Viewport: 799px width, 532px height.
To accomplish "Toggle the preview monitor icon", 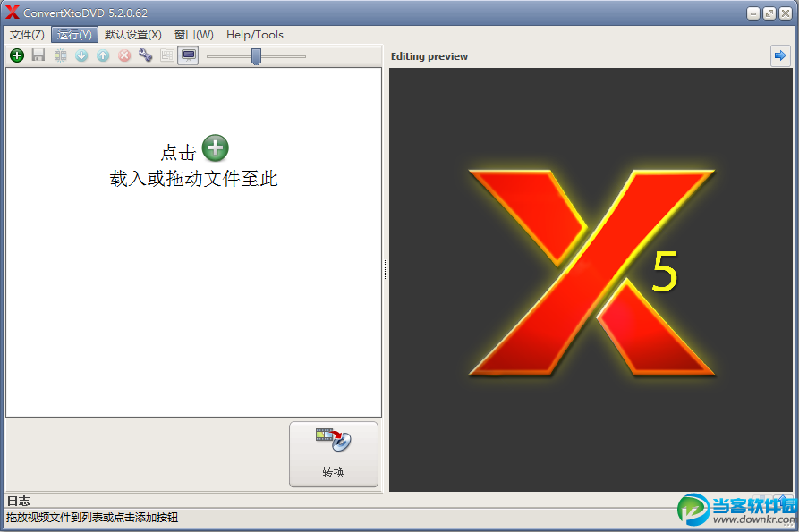I will click(x=189, y=55).
